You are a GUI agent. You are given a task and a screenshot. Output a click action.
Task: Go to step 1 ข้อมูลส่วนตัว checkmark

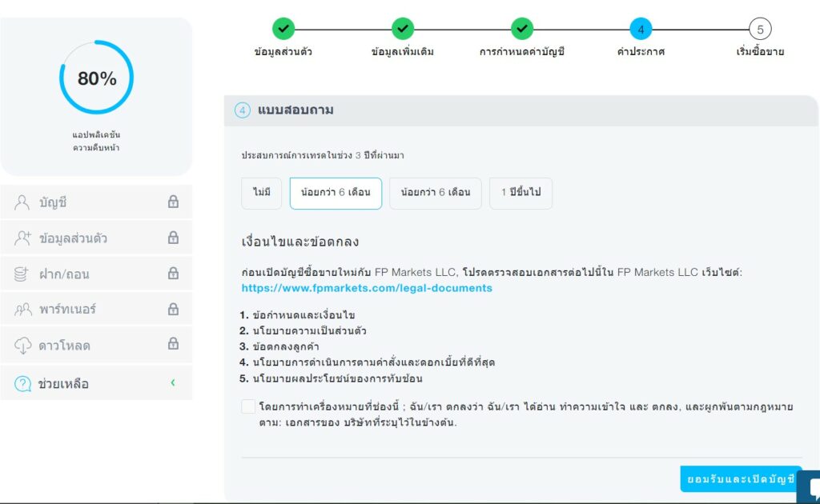pyautogui.click(x=283, y=29)
